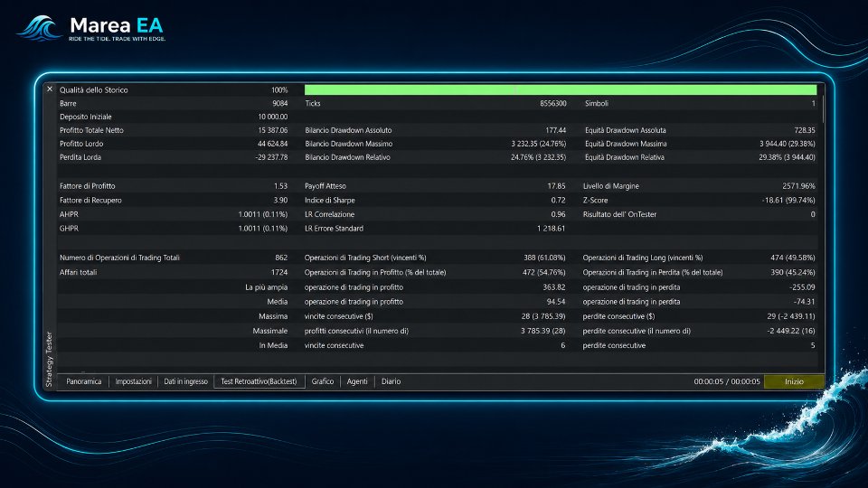Screen dimensions: 868x488
Task: Open the Dati in ingresso tab
Action: click(185, 381)
